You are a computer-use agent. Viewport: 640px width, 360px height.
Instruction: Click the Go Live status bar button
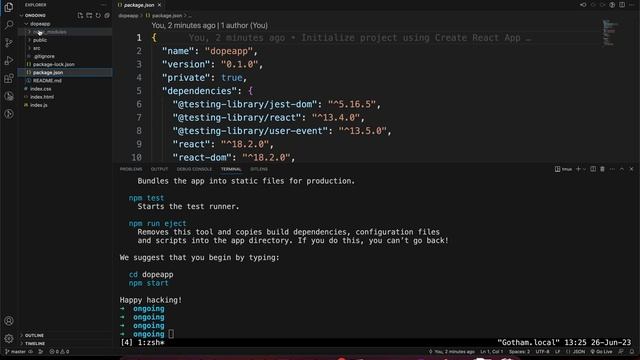pyautogui.click(x=601, y=352)
